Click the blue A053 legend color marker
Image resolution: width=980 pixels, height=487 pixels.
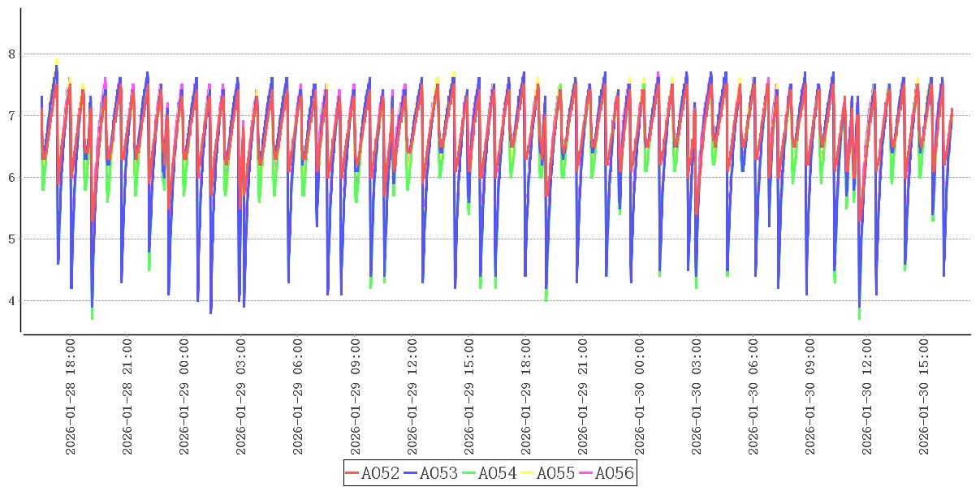(411, 473)
